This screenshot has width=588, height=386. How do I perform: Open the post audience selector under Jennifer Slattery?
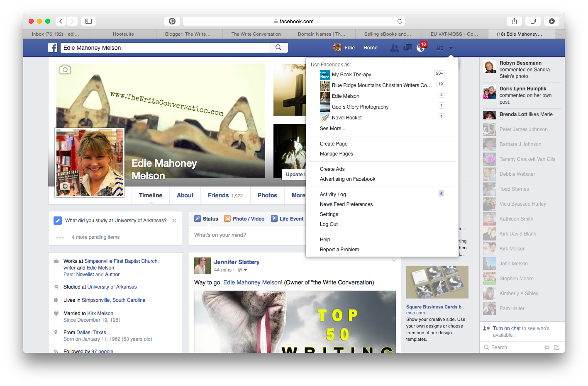pos(242,270)
